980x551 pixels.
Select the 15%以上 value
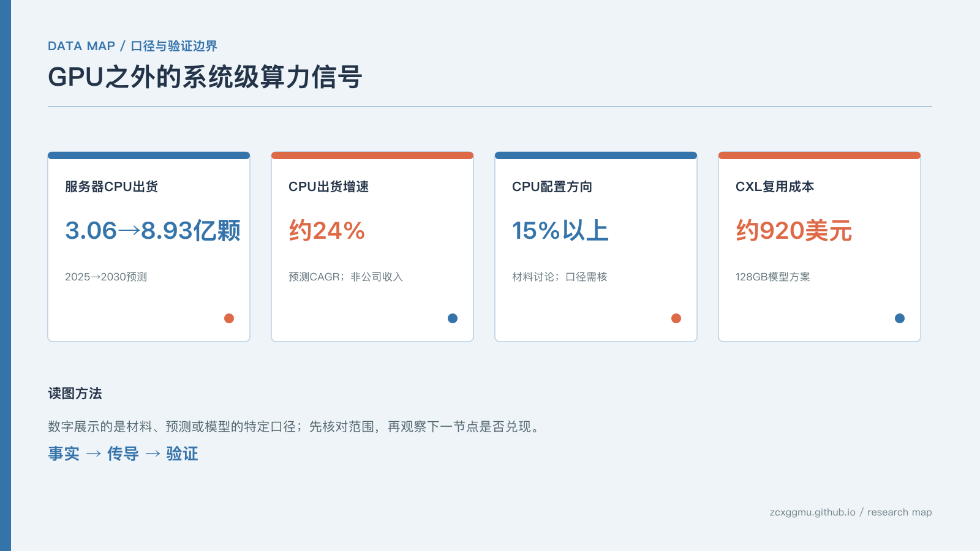560,231
